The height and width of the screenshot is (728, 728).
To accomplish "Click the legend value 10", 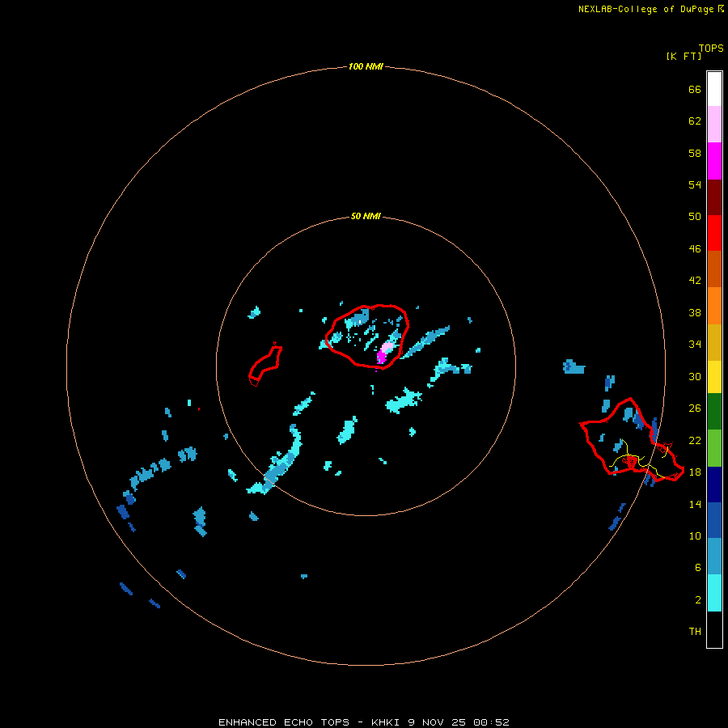I will coord(695,535).
